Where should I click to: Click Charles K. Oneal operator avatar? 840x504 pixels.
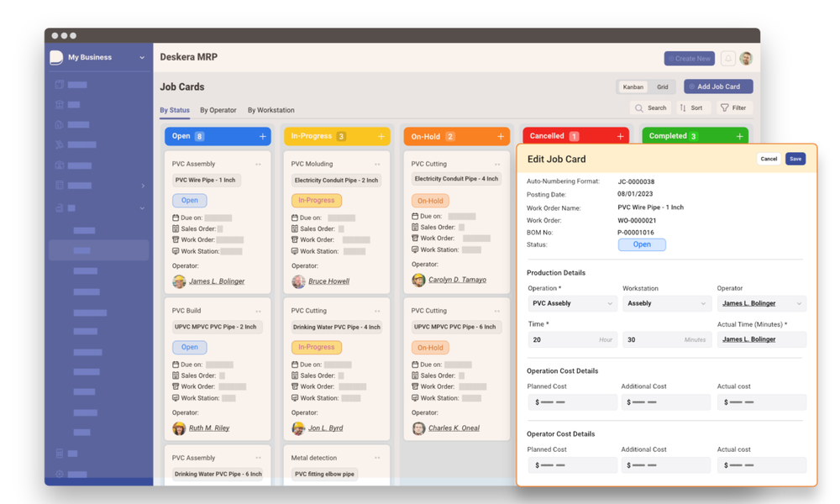(x=418, y=428)
